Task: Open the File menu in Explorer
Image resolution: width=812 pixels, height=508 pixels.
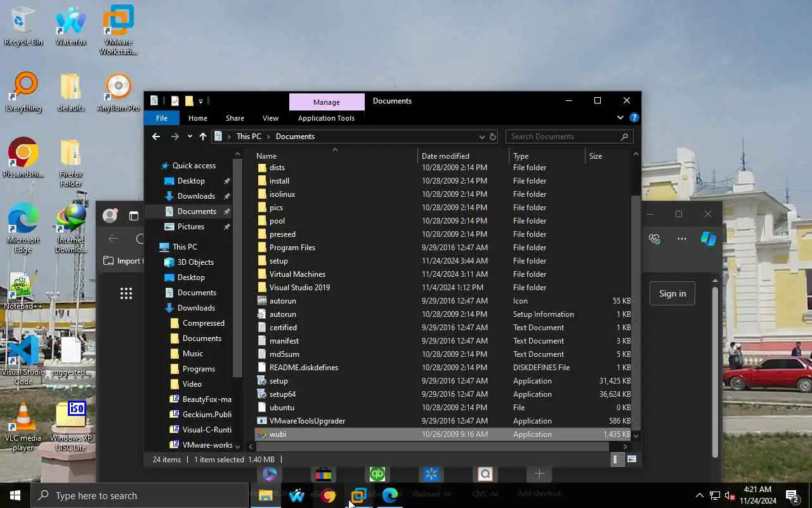Action: [x=162, y=118]
